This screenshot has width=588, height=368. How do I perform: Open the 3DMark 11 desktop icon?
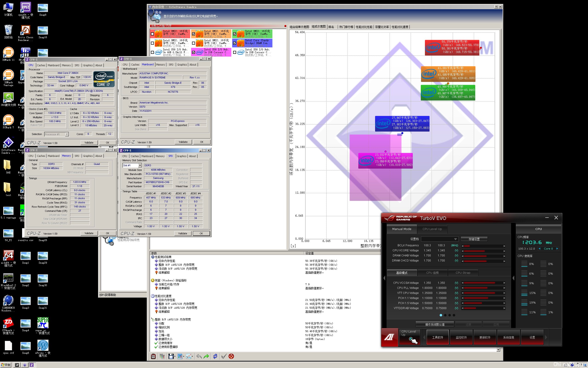[x=8, y=54]
